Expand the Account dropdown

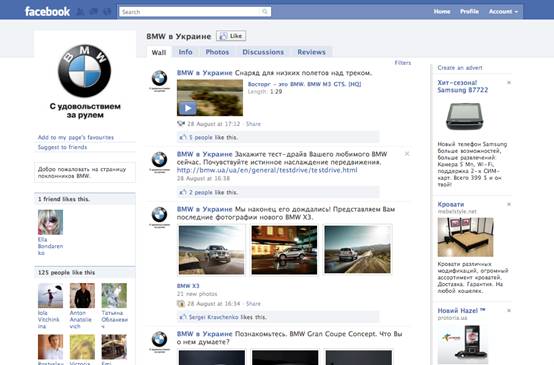point(503,12)
